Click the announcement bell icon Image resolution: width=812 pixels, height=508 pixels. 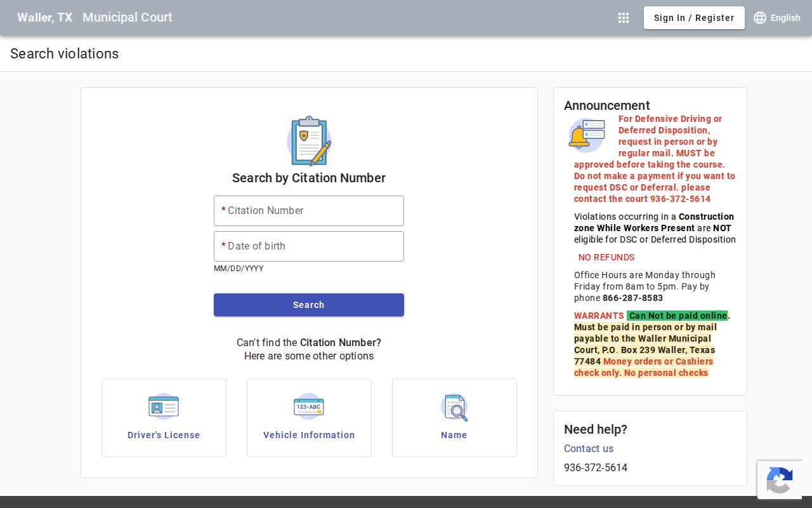click(586, 135)
